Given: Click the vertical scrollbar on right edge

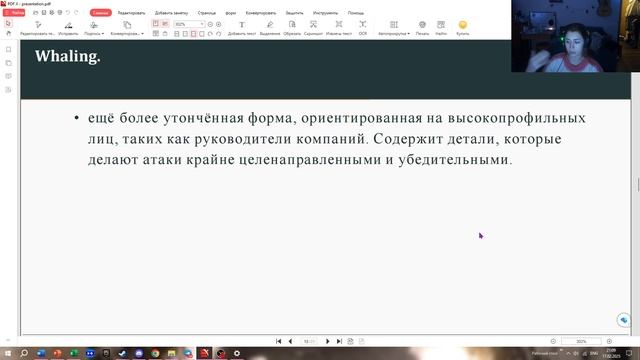Looking at the screenshot, I should [x=638, y=184].
